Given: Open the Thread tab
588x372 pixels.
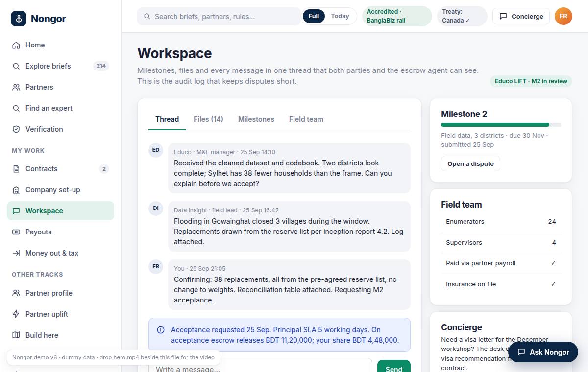Looking at the screenshot, I should 167,119.
